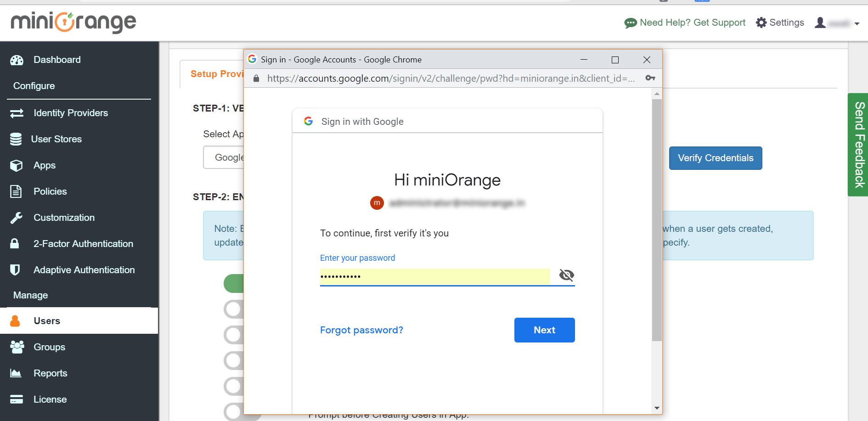
Task: Click the Identity Providers arrows icon
Action: (x=17, y=113)
